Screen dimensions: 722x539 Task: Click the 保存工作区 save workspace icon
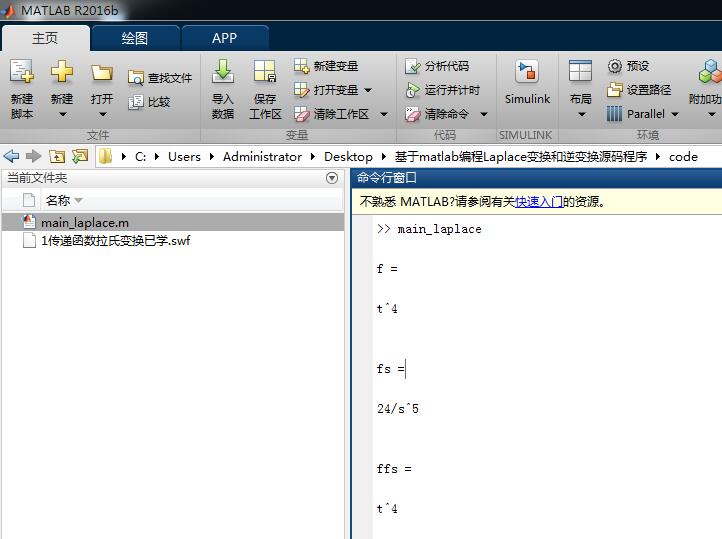[x=265, y=71]
